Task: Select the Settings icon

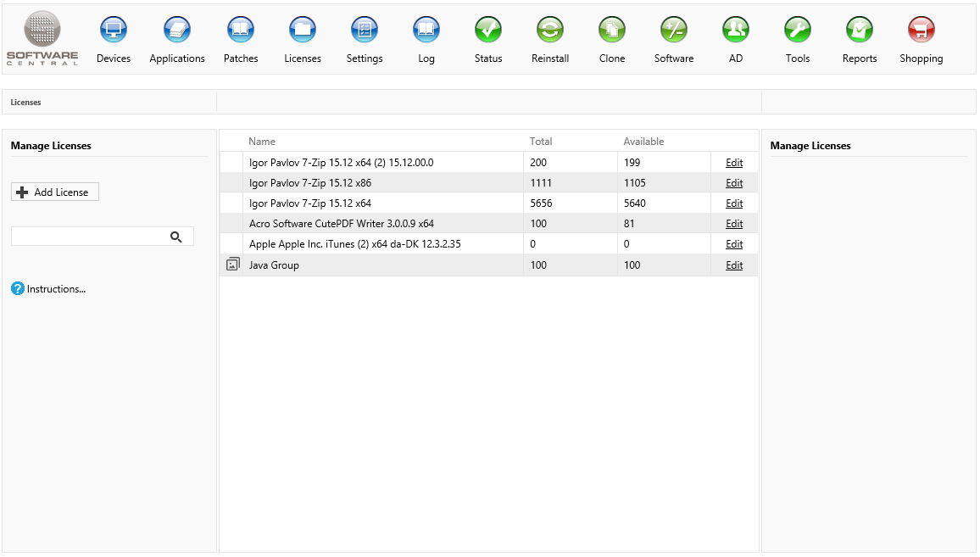Action: 365,31
